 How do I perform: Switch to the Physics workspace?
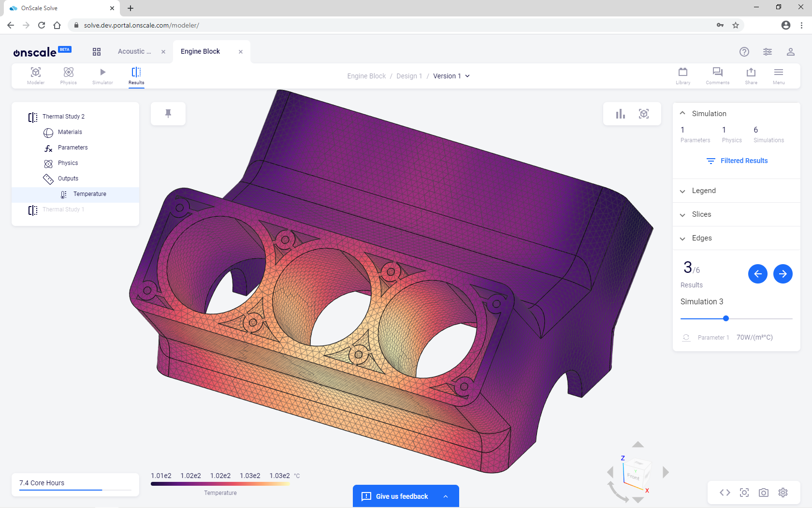[x=68, y=75]
